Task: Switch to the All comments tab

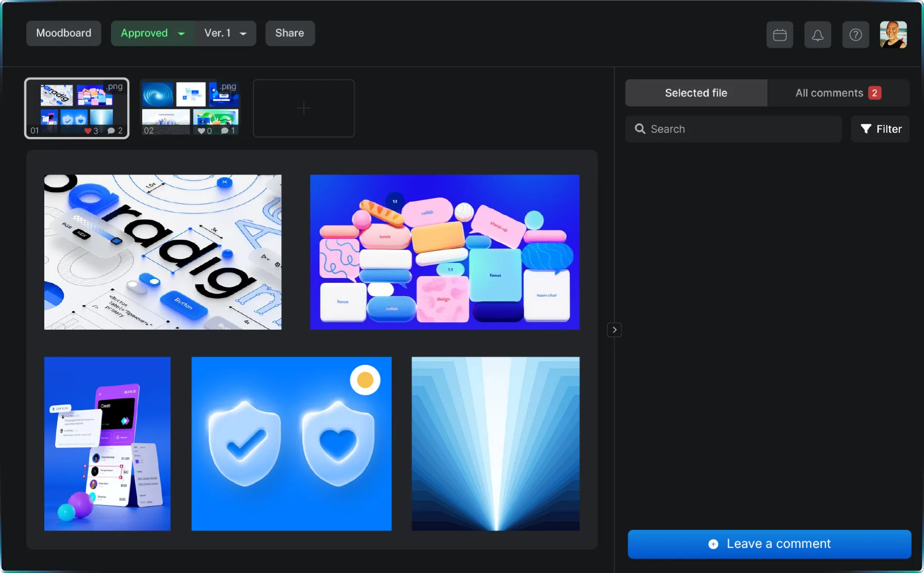Action: pyautogui.click(x=837, y=93)
